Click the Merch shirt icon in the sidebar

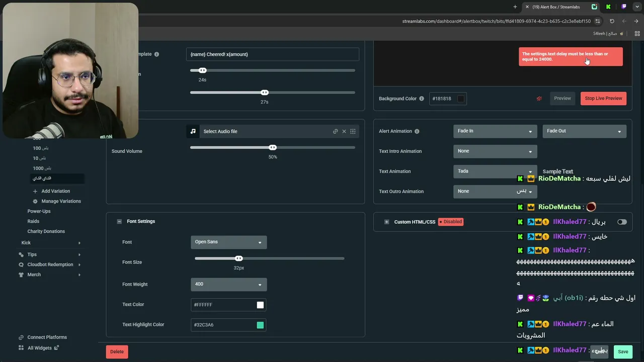click(x=21, y=275)
